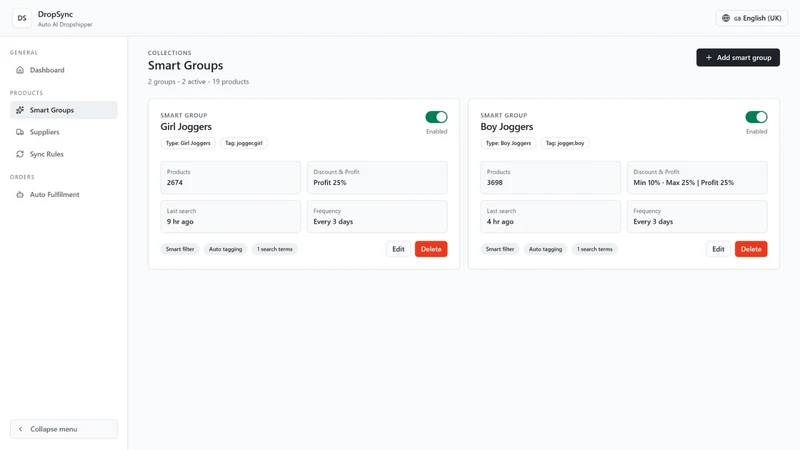Click the Boy Joggers card title
The width and height of the screenshot is (800, 450).
[x=507, y=127]
